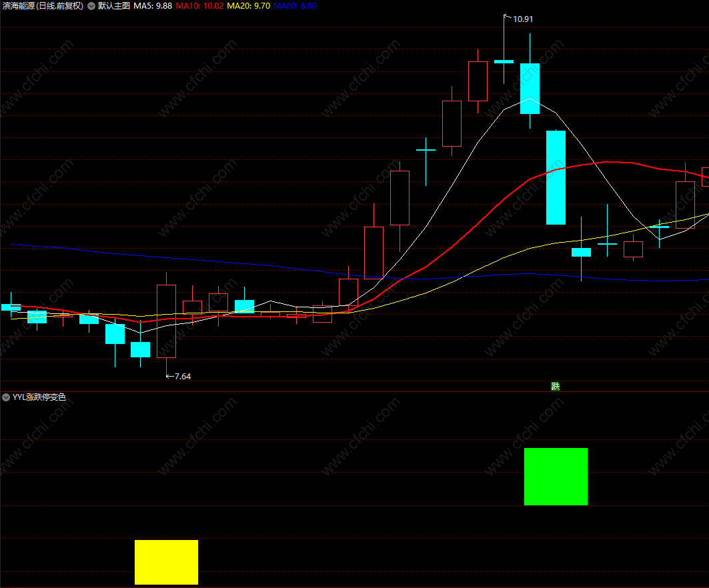Click the green 跌 marker icon
Image resolution: width=709 pixels, height=588 pixels.
pyautogui.click(x=556, y=387)
